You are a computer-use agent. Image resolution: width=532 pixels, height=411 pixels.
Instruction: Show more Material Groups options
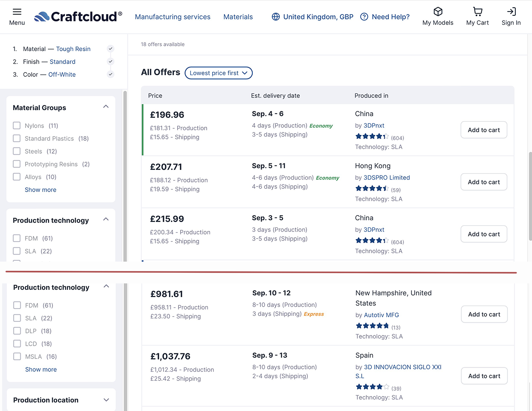click(41, 189)
